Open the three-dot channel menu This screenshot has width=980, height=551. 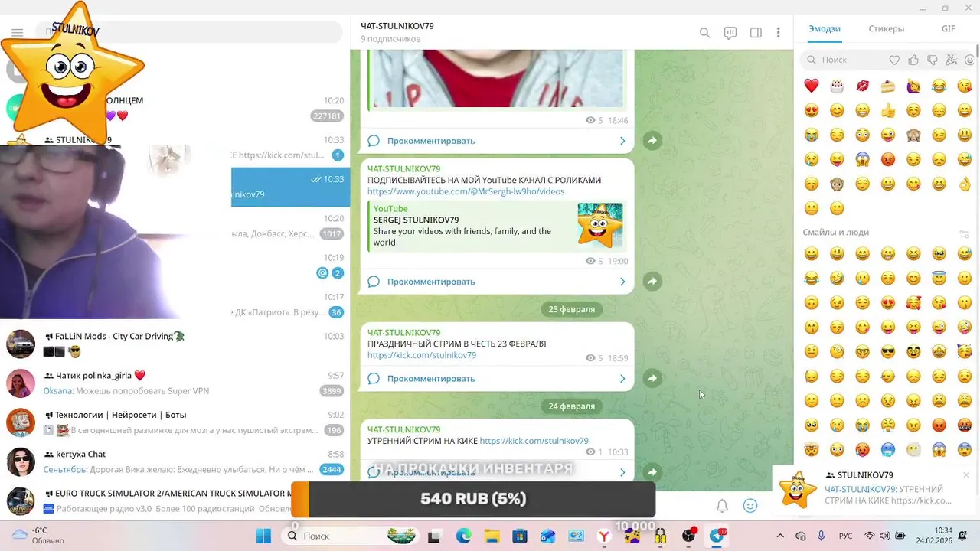778,33
